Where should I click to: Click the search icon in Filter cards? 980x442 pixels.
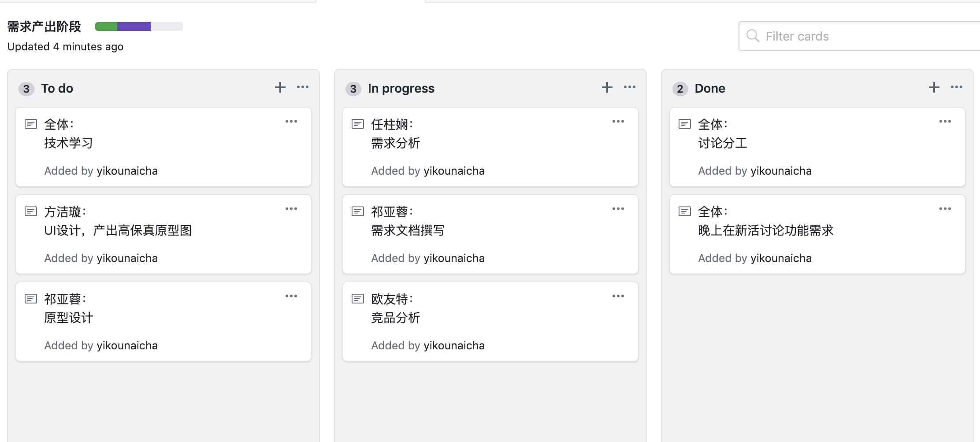753,36
